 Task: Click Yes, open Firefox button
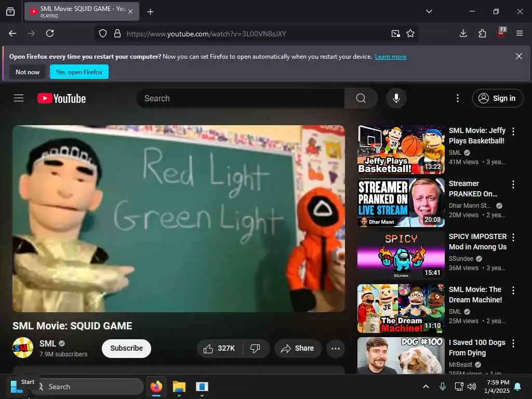pyautogui.click(x=79, y=72)
